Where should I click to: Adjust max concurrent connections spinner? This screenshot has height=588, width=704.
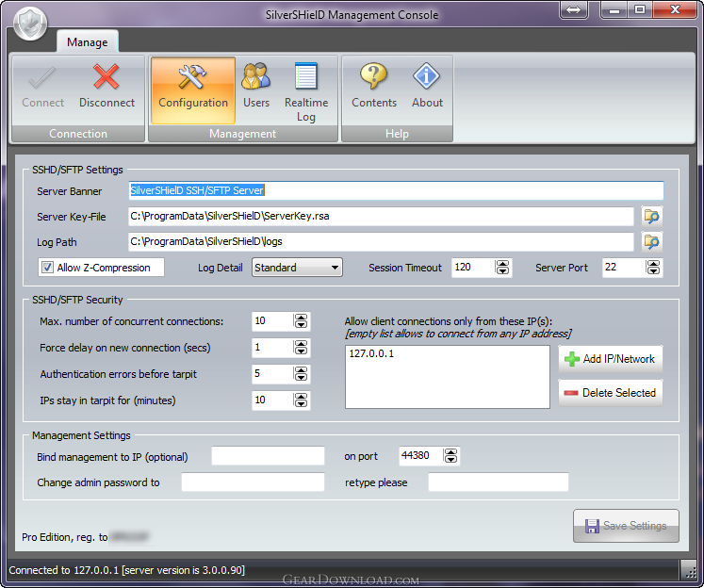[301, 321]
